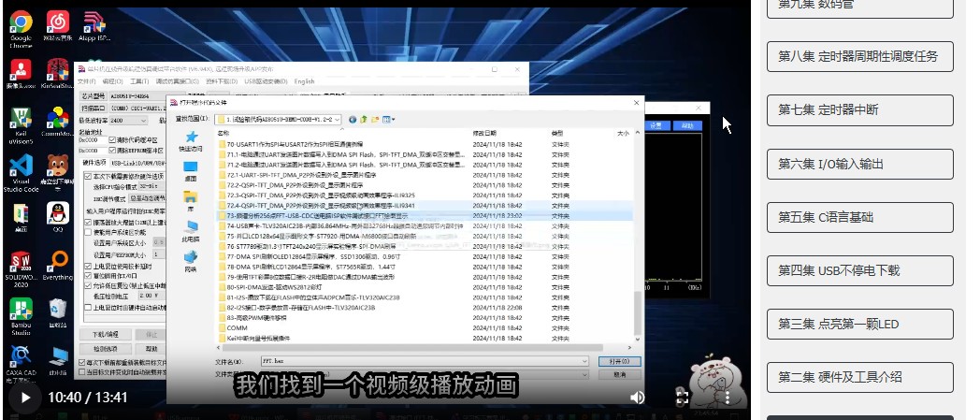This screenshot has width=980, height=420.
Task: Toggle 当目标文件变化时自动装载 checkbox
Action: (82, 372)
